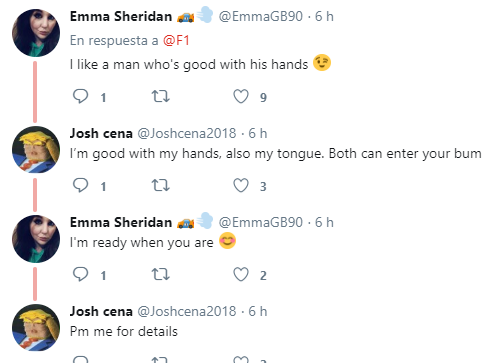The image size is (498, 363).
Task: Retweet Emma Sheridan's first tweet
Action: (161, 97)
